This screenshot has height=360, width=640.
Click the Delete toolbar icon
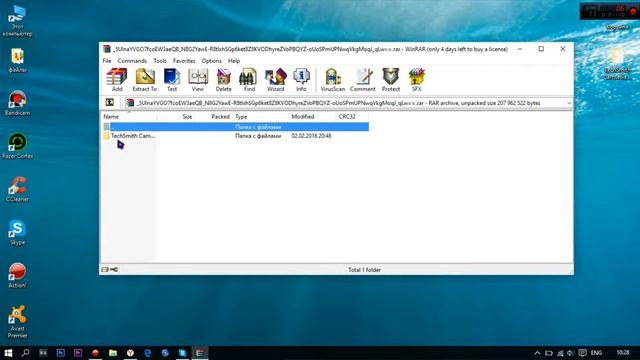(223, 80)
